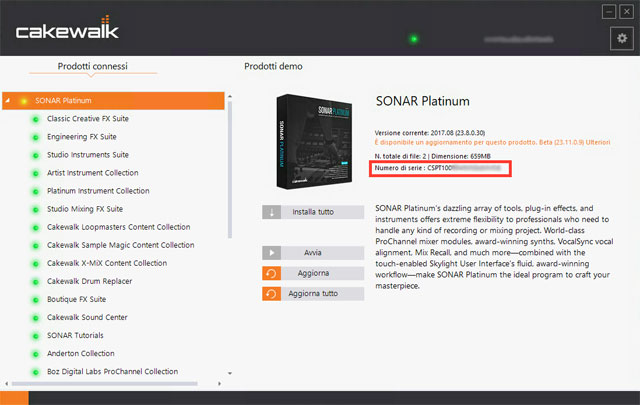Launch SONAR with the Avvia button
The height and width of the screenshot is (405, 640).
coord(313,253)
